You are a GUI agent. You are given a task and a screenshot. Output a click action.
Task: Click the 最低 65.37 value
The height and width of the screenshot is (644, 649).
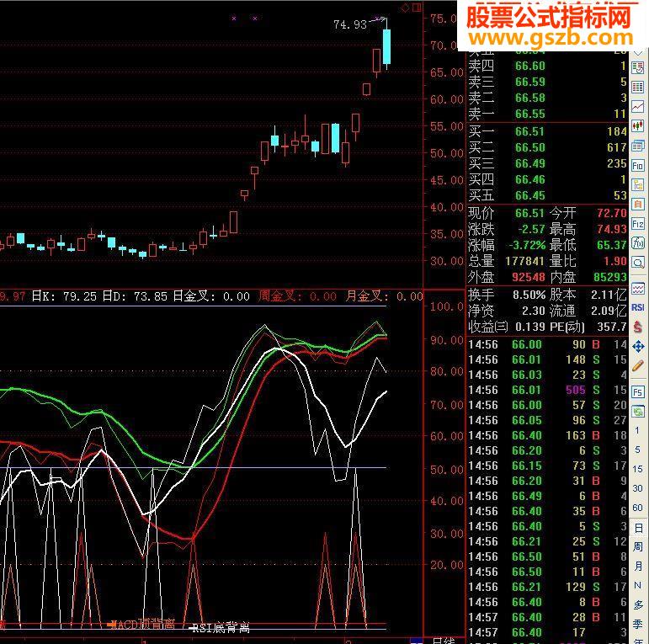(612, 245)
